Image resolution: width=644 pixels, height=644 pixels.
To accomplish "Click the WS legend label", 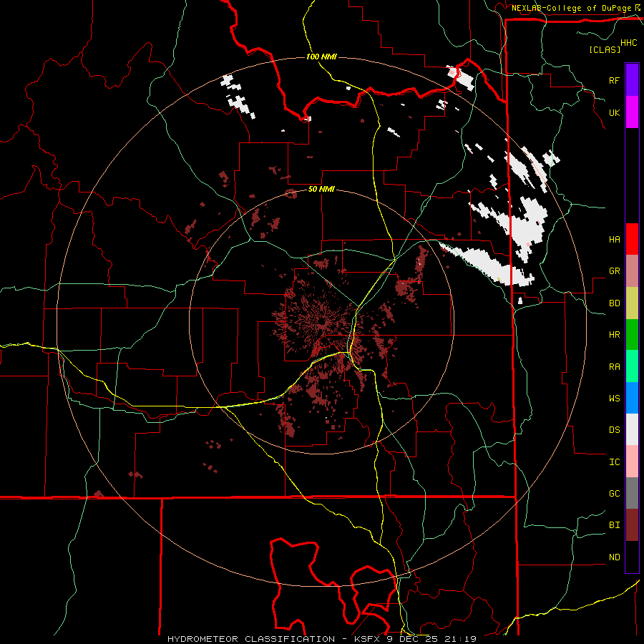I will [x=614, y=399].
